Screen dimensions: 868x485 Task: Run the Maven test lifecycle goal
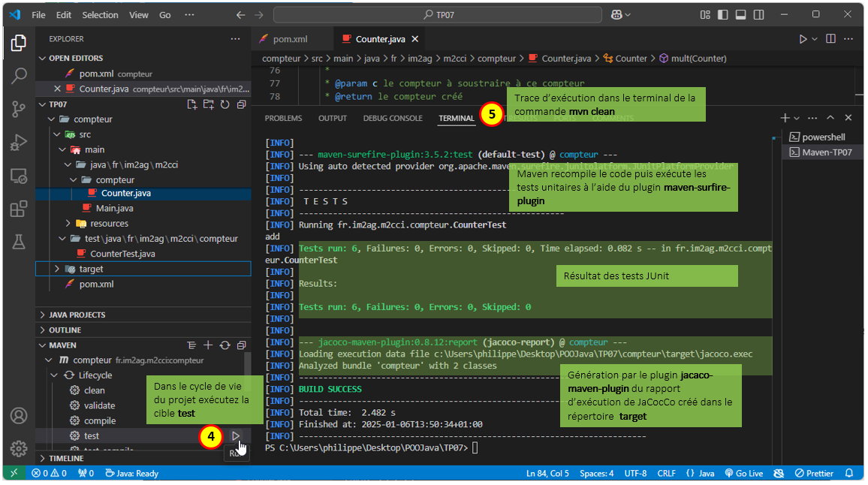[236, 436]
